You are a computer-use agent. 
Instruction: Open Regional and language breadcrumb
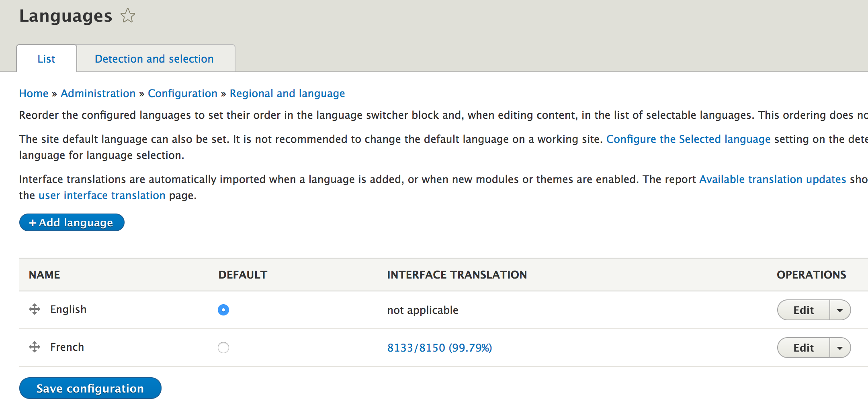tap(287, 94)
